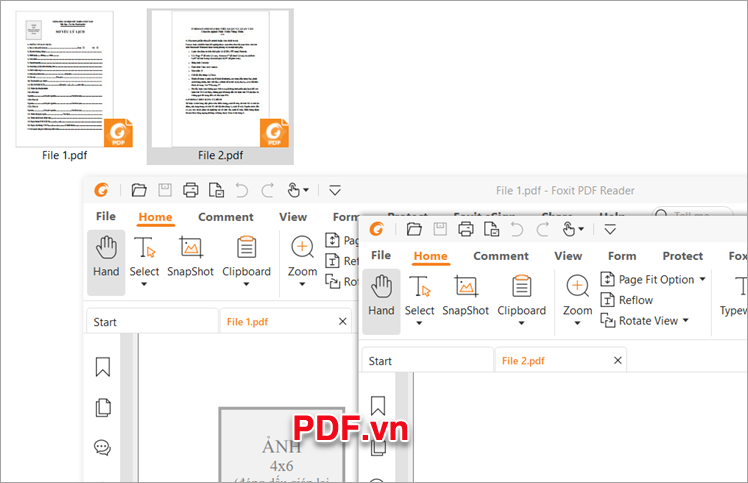The width and height of the screenshot is (748, 483).
Task: Open File menu in File 2 window
Action: (381, 255)
